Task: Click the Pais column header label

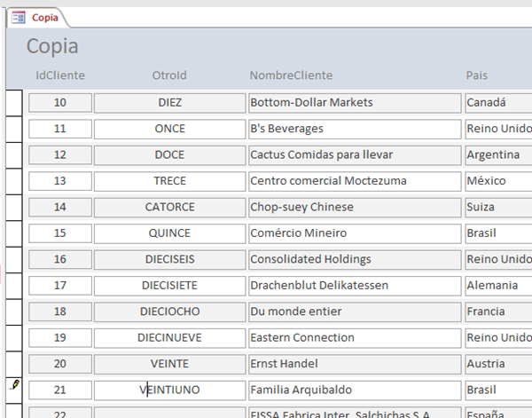Action: (x=477, y=75)
